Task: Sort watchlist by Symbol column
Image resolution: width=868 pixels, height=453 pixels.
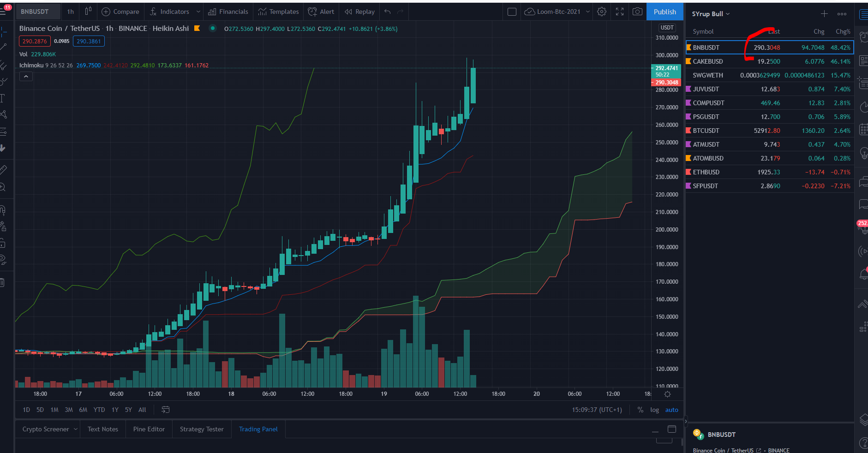Action: pyautogui.click(x=703, y=31)
